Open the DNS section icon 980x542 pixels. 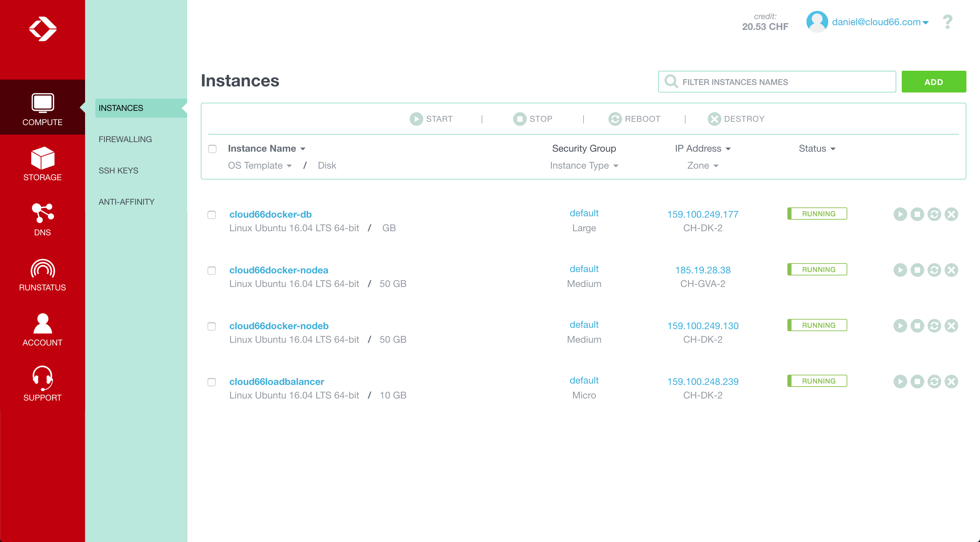click(43, 213)
